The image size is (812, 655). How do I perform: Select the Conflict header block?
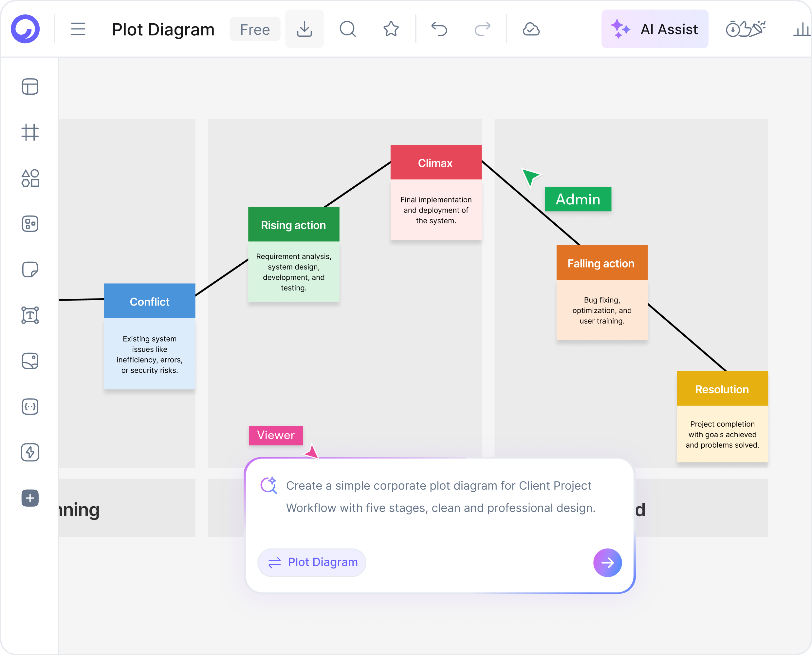150,301
